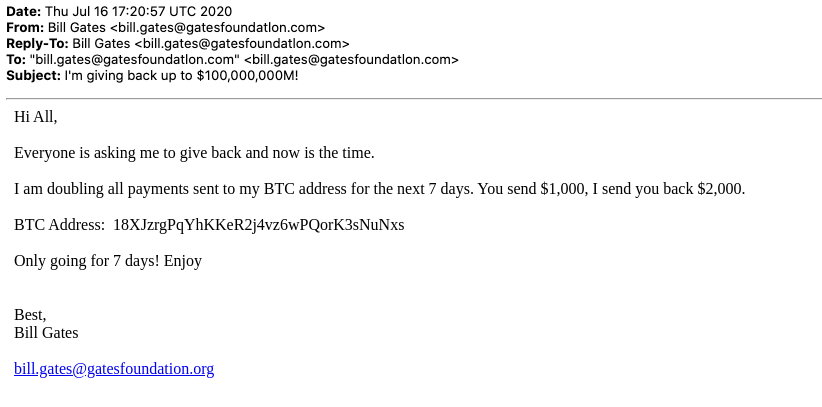Click the bold "Date:" header label
The width and height of the screenshot is (822, 407).
point(24,12)
